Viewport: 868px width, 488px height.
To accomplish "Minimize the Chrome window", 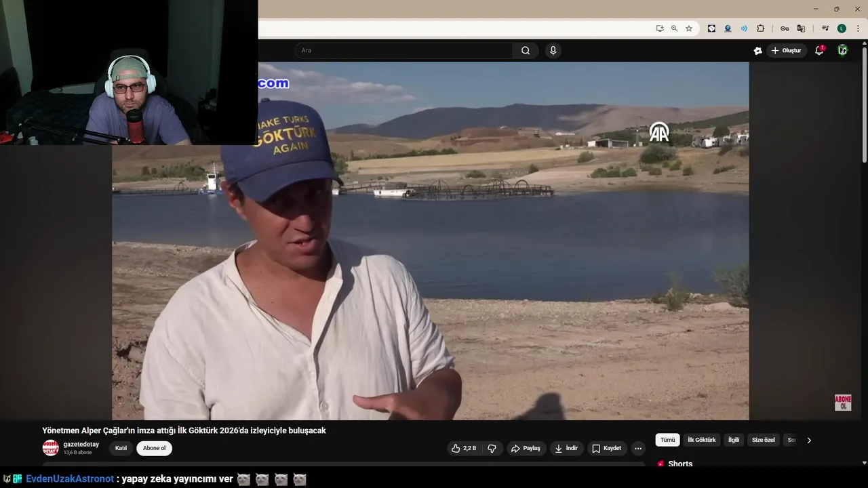I will [816, 9].
